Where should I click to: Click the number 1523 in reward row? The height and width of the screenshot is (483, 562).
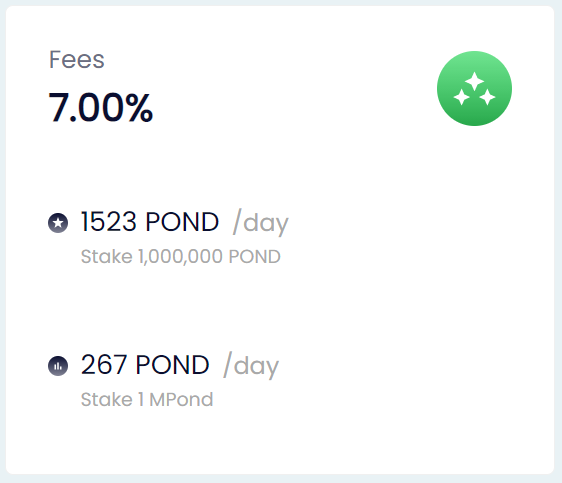coord(109,222)
